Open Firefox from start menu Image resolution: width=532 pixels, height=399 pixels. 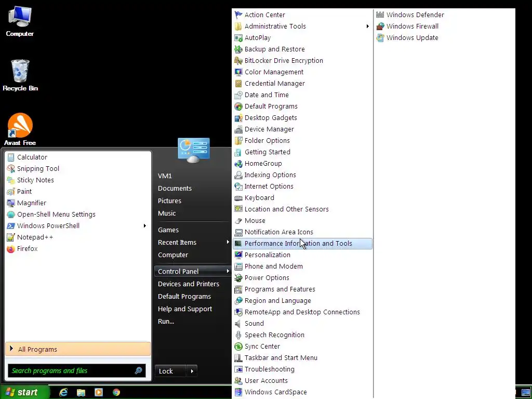[78, 249]
